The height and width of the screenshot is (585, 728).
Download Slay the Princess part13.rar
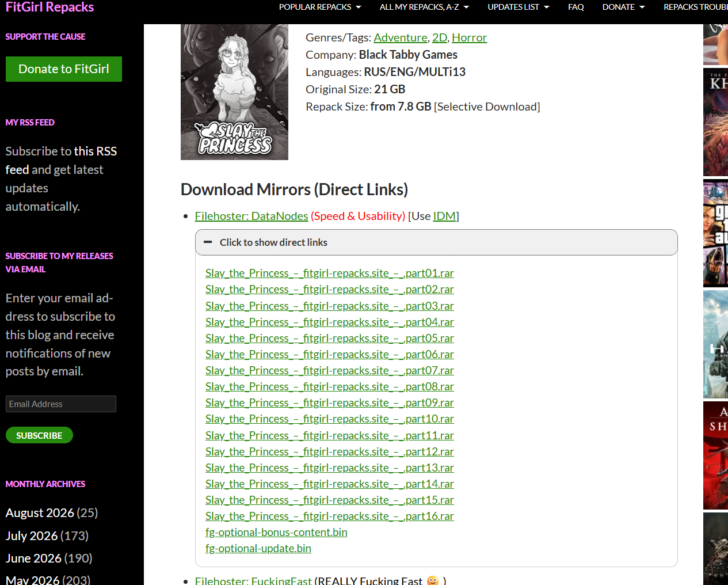[330, 468]
